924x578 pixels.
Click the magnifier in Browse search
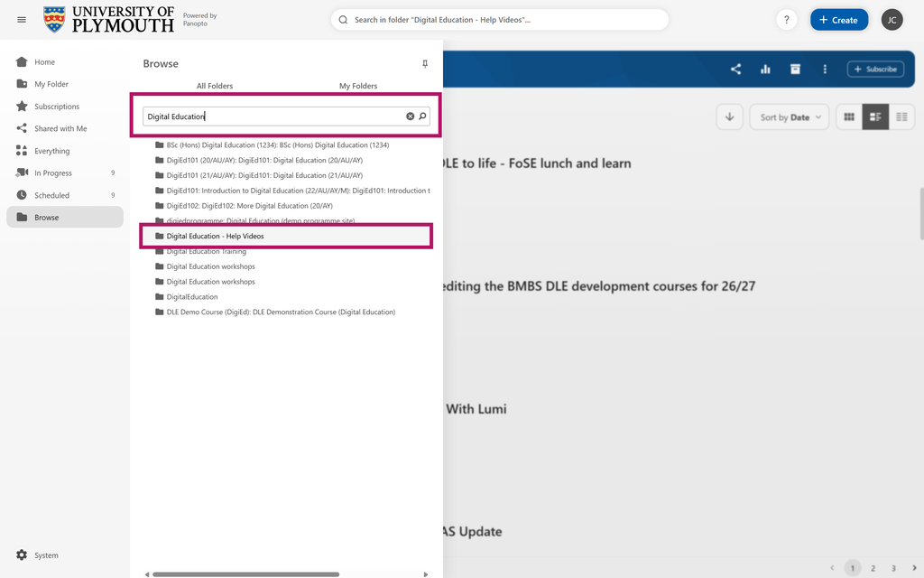pyautogui.click(x=422, y=117)
